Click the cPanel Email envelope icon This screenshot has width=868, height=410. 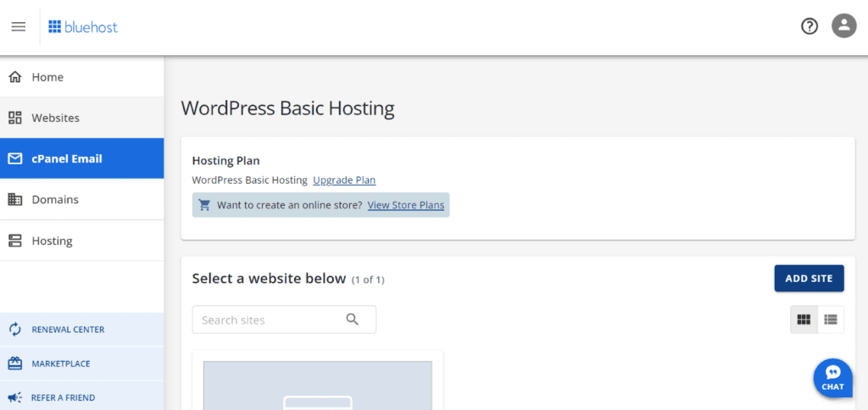(15, 158)
